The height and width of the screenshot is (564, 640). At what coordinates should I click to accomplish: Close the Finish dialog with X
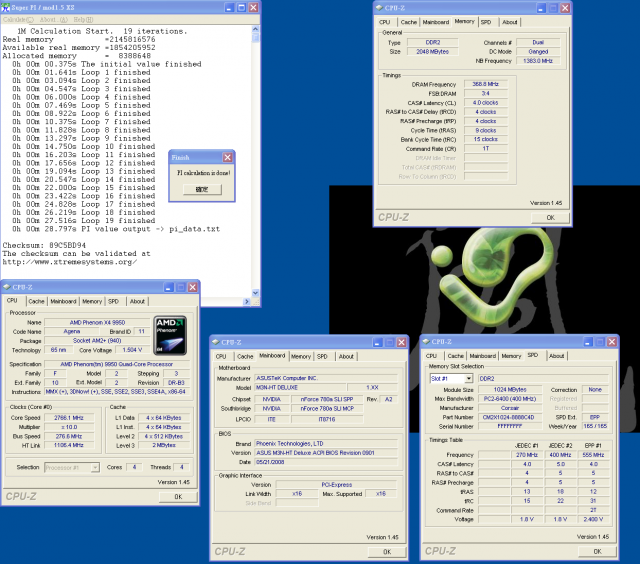(x=228, y=157)
